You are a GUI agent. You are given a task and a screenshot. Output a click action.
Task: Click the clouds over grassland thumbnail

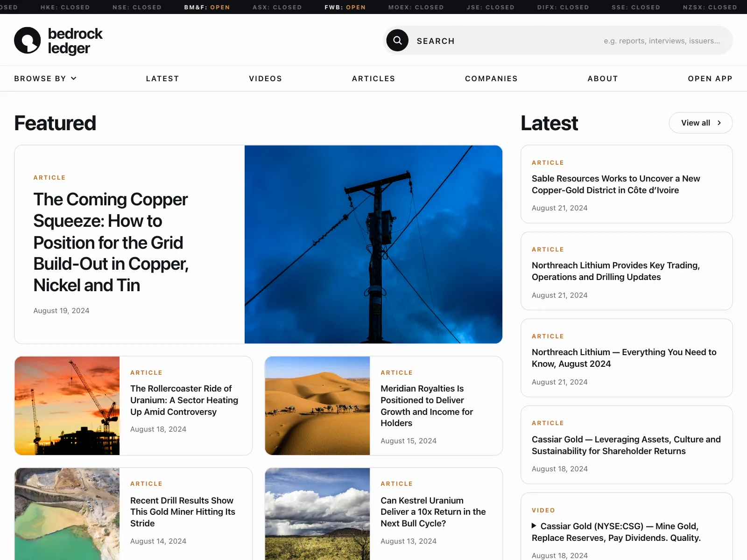tap(317, 514)
